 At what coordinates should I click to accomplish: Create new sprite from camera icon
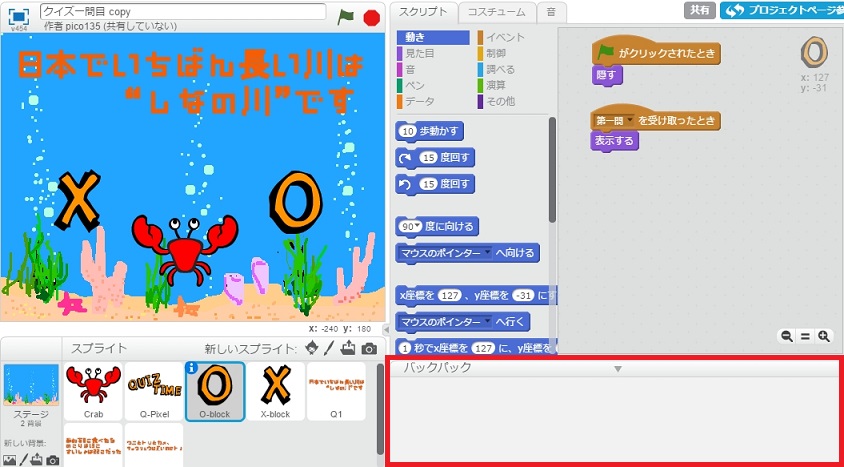click(x=369, y=349)
